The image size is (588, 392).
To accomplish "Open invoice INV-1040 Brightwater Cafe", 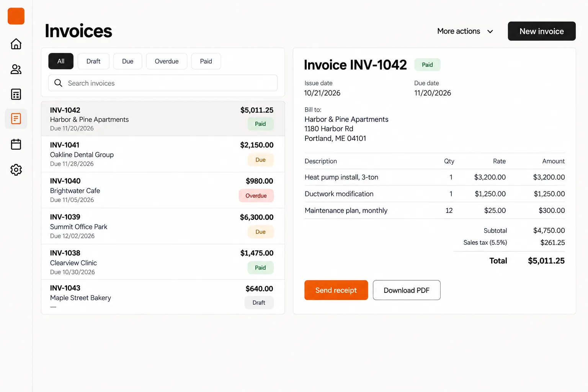I will click(163, 190).
